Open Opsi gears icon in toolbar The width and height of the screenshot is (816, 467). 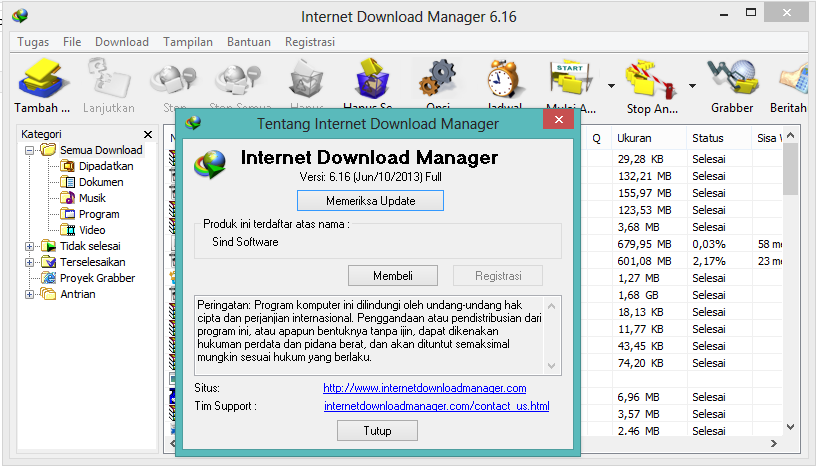pos(438,78)
